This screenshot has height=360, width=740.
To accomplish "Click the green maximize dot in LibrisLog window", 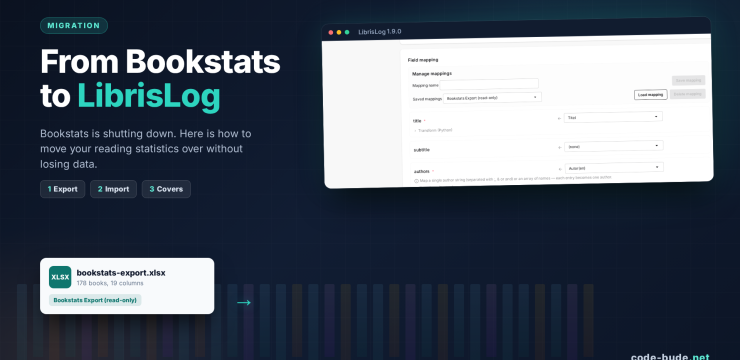I will (x=347, y=32).
